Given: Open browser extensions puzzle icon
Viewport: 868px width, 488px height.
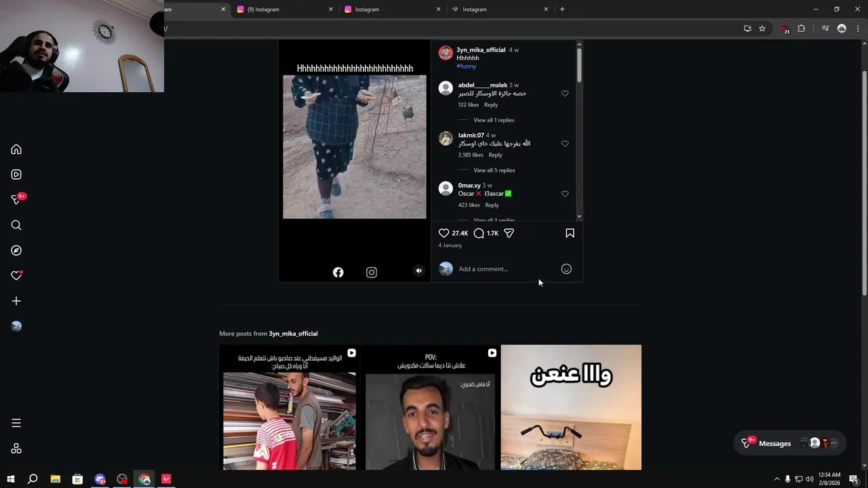Looking at the screenshot, I should 802,28.
